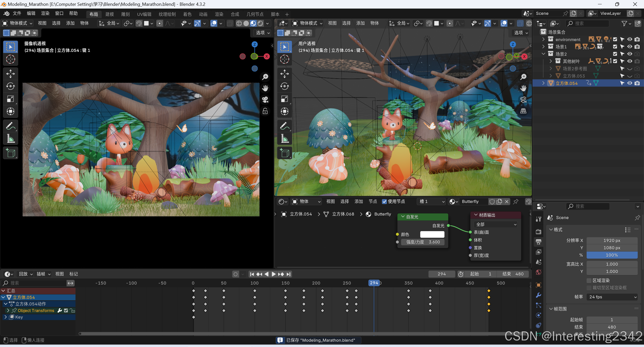Viewport: 644px width, 347px height.
Task: Activate the Annotate pencil tool in left viewport
Action: (x=10, y=126)
